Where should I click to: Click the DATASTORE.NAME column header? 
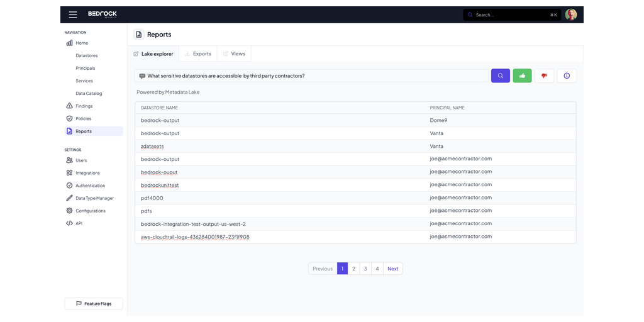pyautogui.click(x=159, y=108)
